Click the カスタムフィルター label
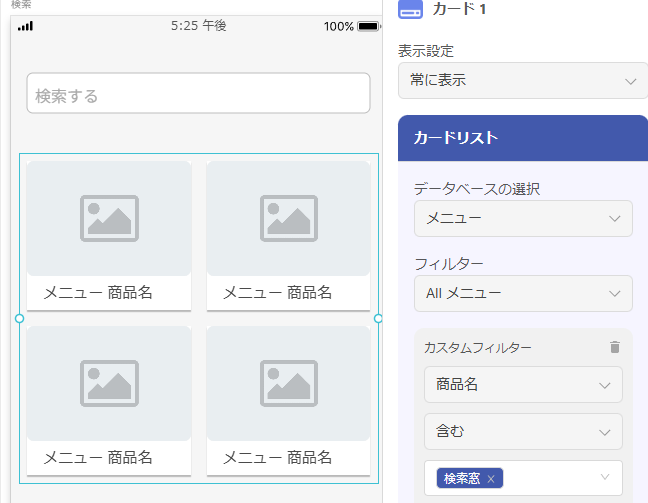This screenshot has height=503, width=648. 478,348
